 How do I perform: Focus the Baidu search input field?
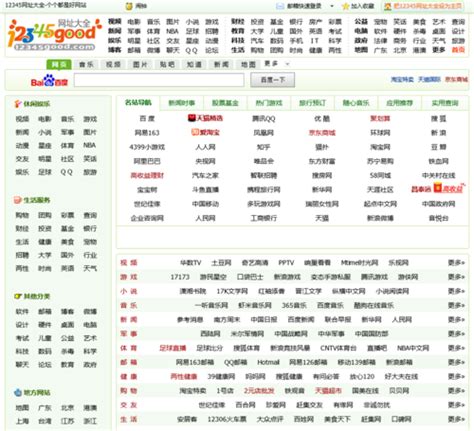pos(159,80)
